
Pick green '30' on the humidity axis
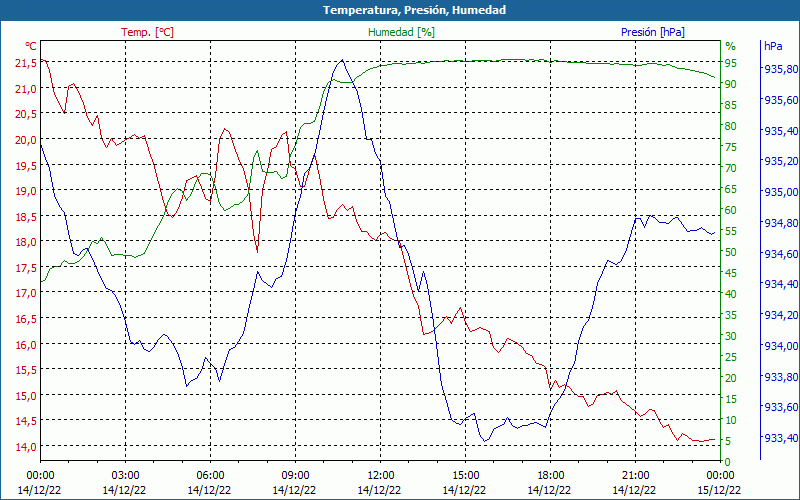731,336
